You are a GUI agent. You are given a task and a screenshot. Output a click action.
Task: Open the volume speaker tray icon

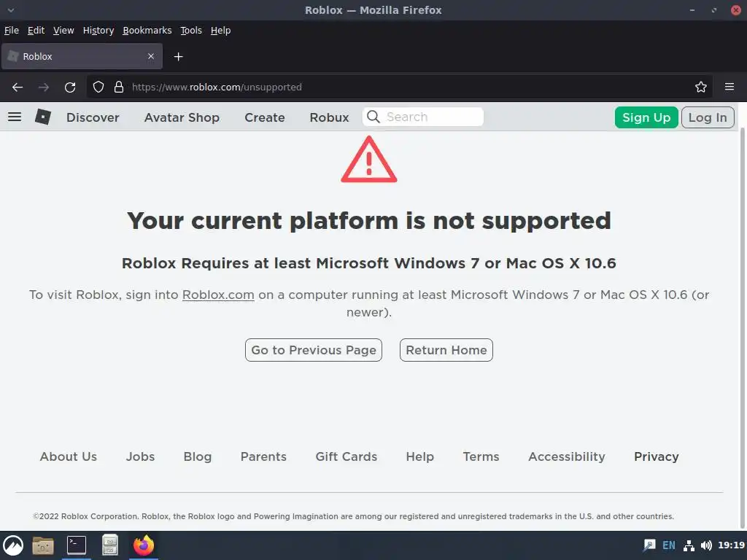[706, 545]
